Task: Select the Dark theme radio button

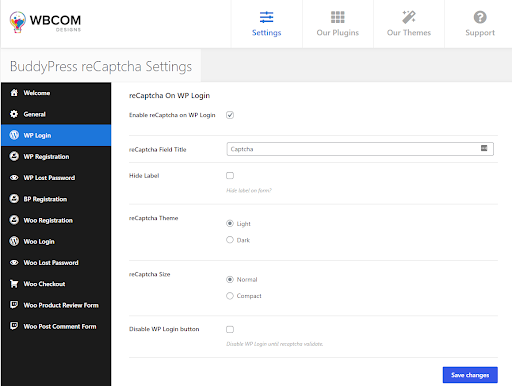Action: pyautogui.click(x=230, y=240)
